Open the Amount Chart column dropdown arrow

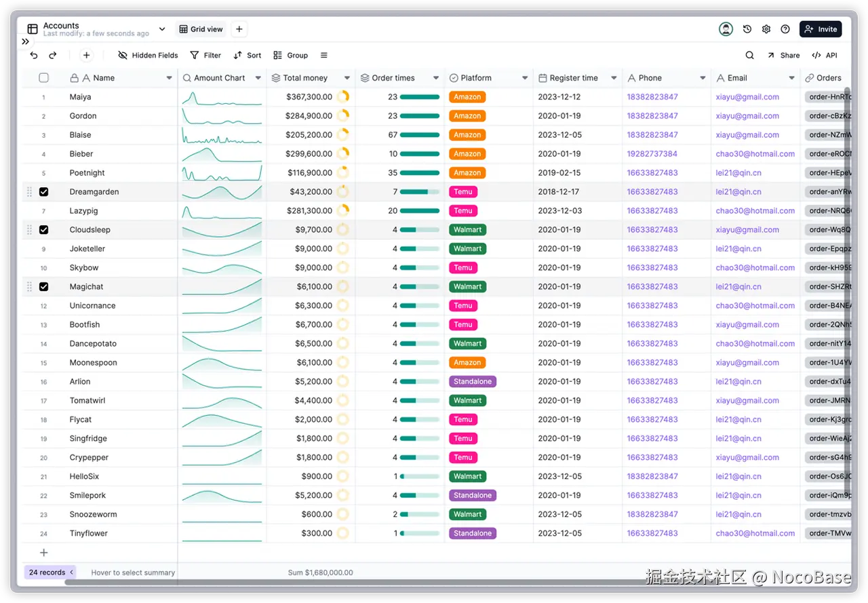coord(258,78)
